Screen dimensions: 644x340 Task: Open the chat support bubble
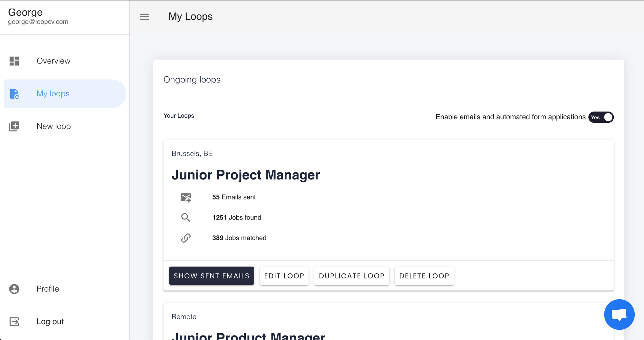pyautogui.click(x=619, y=315)
